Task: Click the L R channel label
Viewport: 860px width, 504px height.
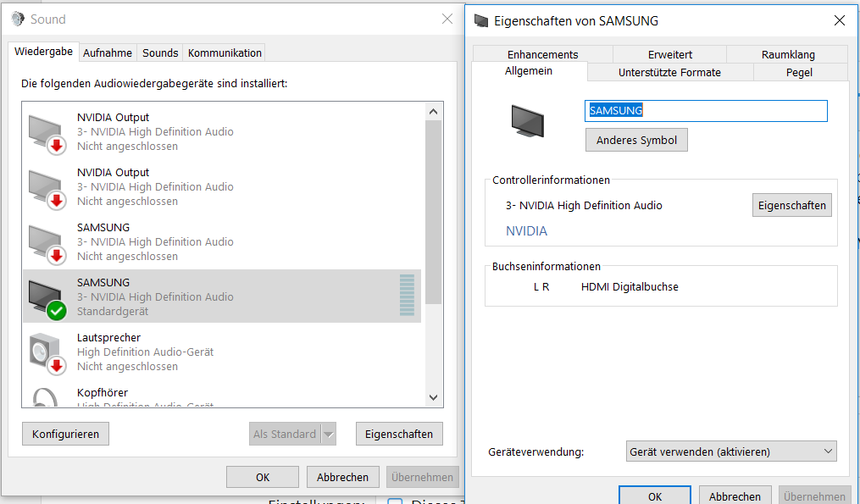Action: click(541, 287)
